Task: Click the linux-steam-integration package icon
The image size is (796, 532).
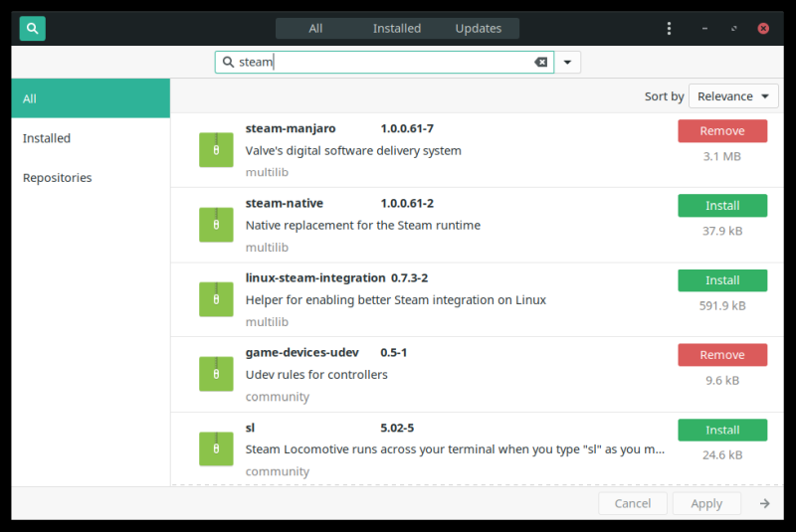Action: 216,299
